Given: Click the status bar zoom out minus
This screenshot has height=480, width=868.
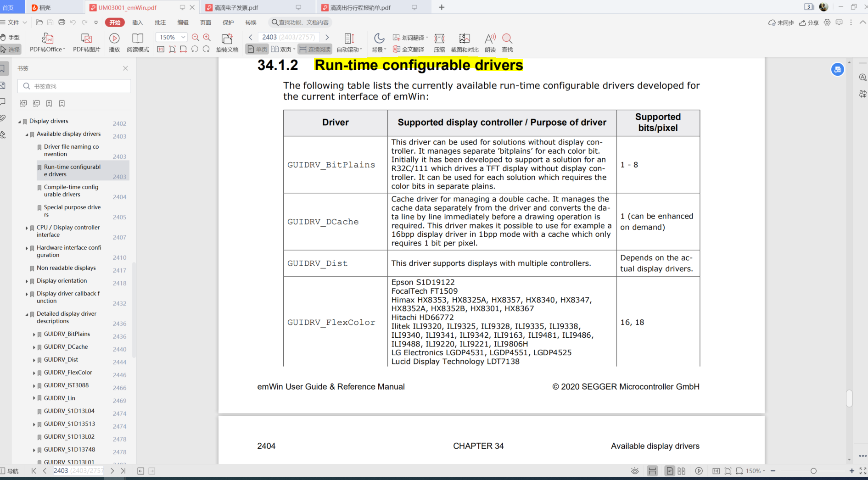Looking at the screenshot, I should (773, 471).
